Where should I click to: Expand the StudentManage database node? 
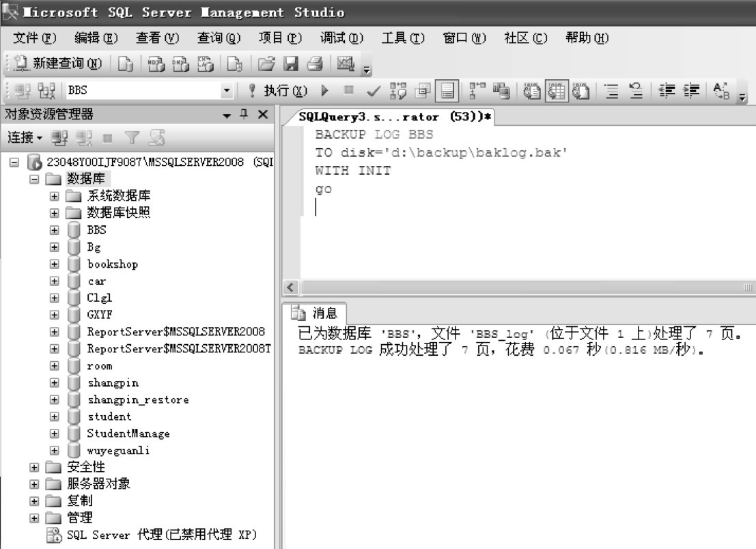pos(54,434)
